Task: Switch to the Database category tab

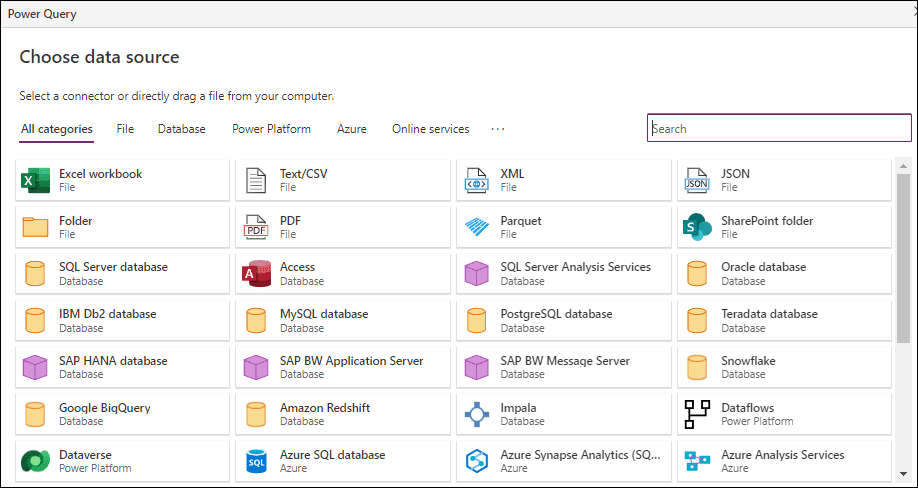Action: (181, 129)
